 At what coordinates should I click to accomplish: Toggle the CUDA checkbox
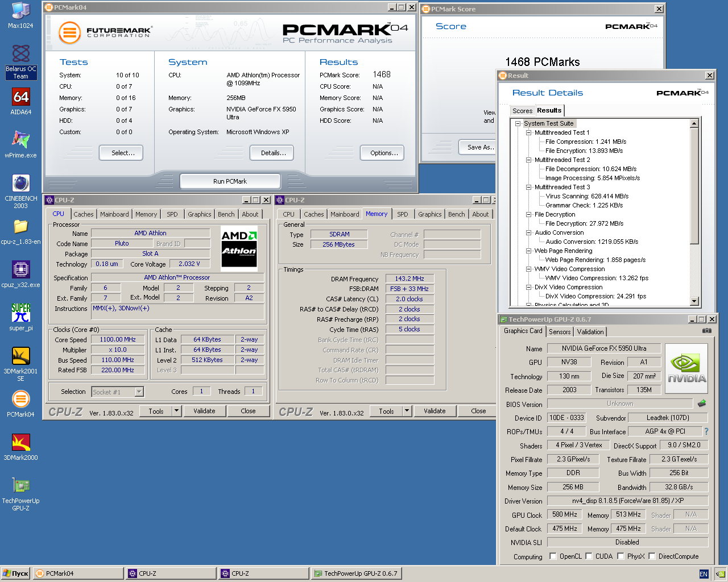[589, 556]
